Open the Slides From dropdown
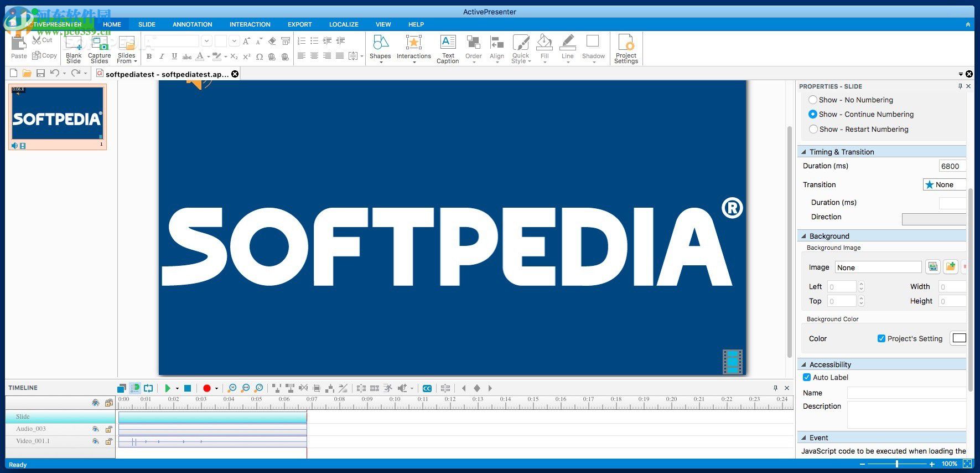The width and height of the screenshot is (980, 473). (x=127, y=49)
